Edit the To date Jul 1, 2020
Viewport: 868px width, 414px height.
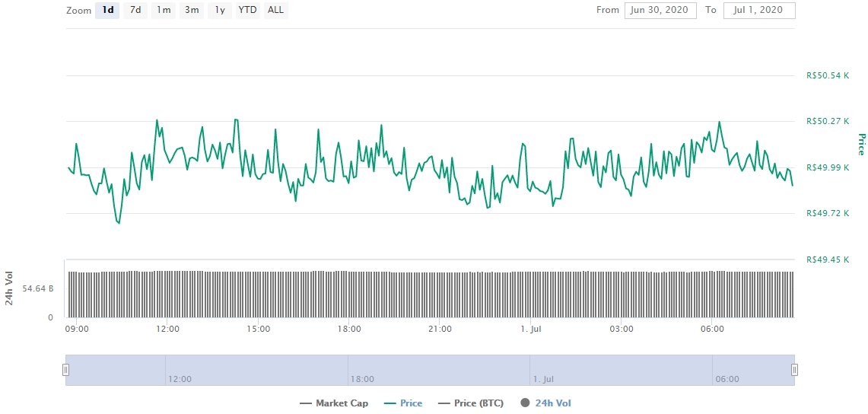click(x=759, y=11)
